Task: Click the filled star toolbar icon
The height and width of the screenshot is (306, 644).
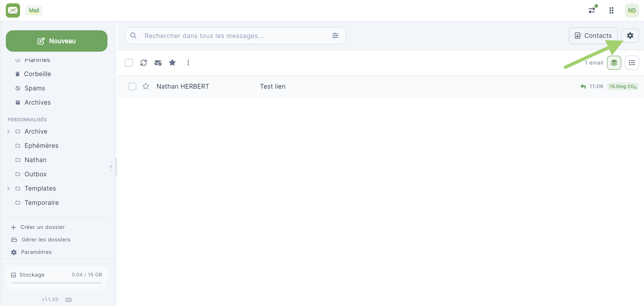Action: 172,63
